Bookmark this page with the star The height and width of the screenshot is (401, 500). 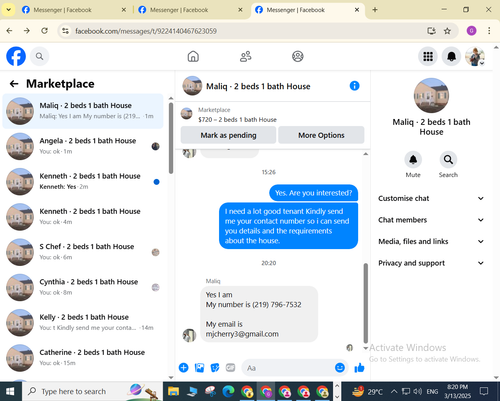coord(447,31)
